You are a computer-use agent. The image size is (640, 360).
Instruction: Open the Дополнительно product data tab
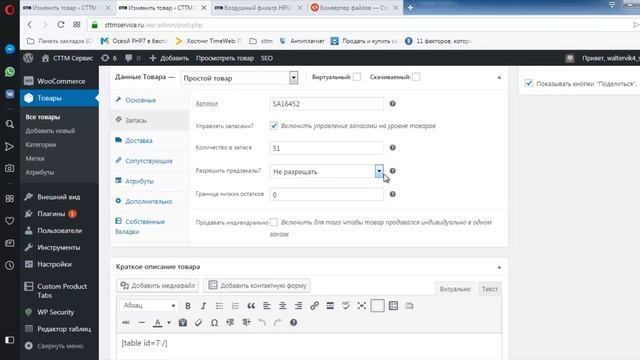pos(149,201)
